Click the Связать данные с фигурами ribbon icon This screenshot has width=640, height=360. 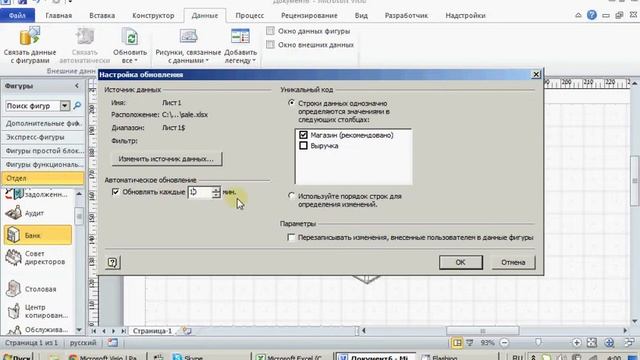[29, 37]
